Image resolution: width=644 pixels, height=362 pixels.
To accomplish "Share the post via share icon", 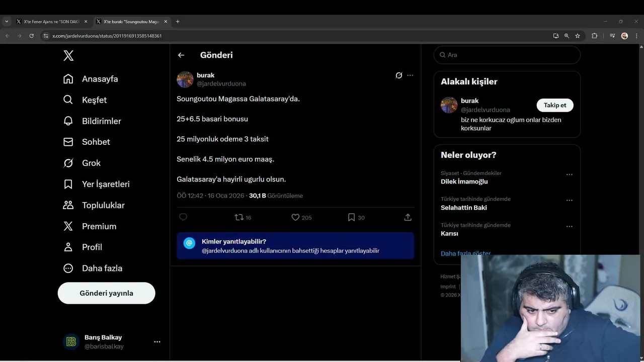I will 408,217.
